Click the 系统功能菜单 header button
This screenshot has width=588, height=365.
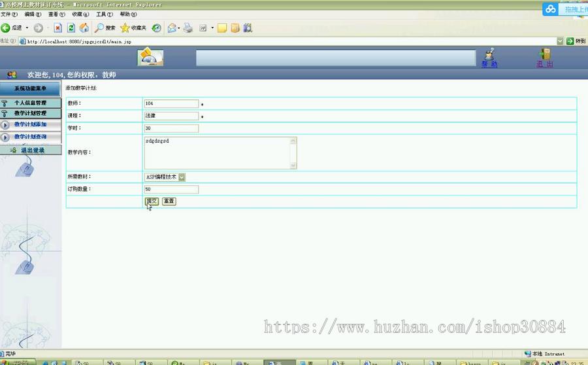click(x=30, y=88)
